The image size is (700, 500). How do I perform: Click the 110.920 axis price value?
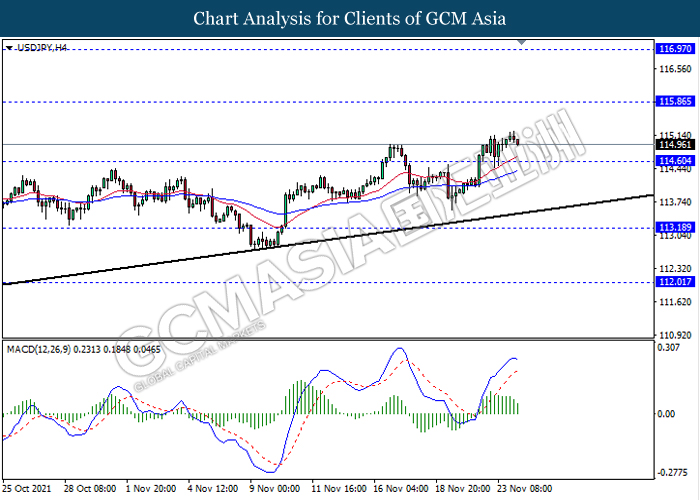675,335
